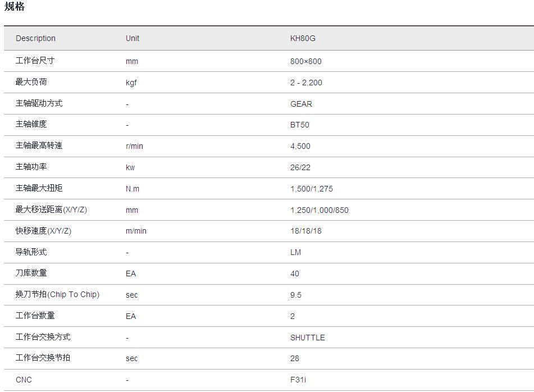
Task: Select the 4,500 spindle speed value
Action: pyautogui.click(x=300, y=146)
